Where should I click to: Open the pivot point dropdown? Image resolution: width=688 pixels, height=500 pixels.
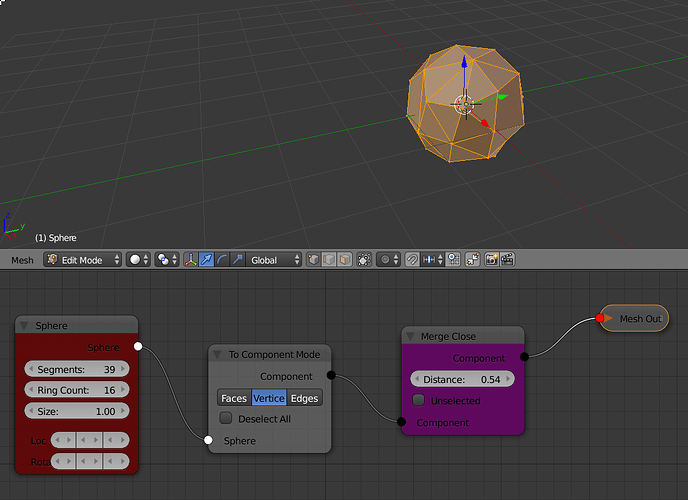point(166,260)
